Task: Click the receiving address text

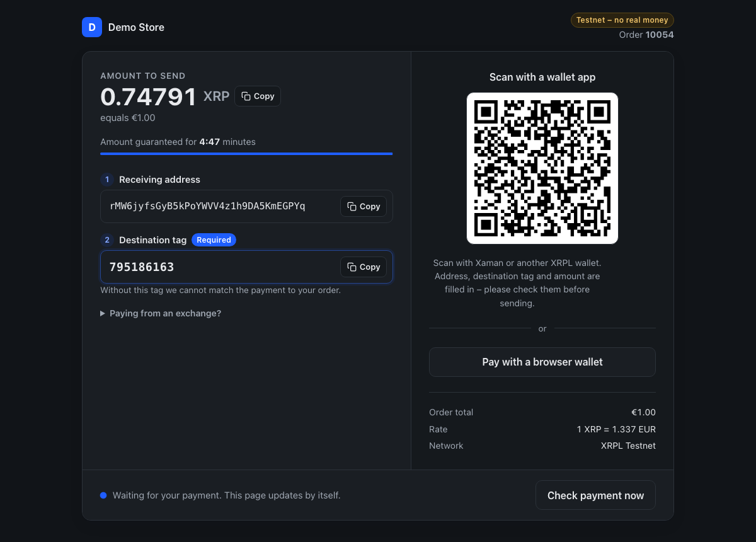Action: [207, 207]
